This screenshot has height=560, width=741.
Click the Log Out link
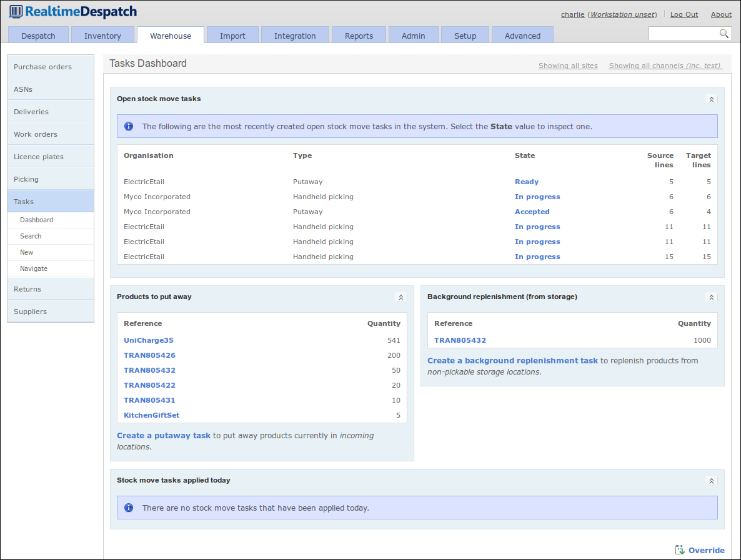(684, 14)
